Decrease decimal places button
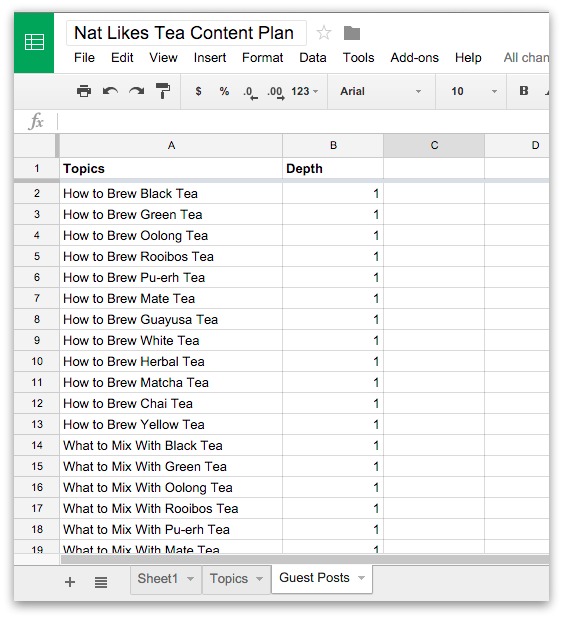This screenshot has width=563, height=619. pos(250,93)
